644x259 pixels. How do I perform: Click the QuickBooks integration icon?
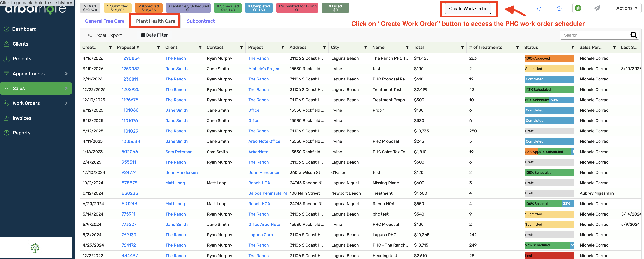(x=578, y=8)
